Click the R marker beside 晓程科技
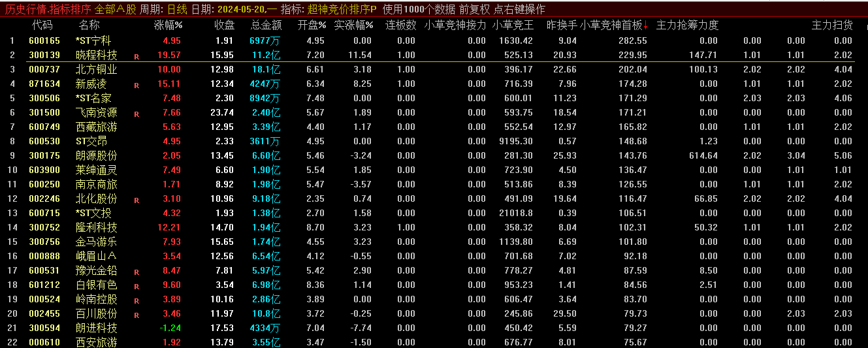868x348 pixels. click(x=137, y=56)
